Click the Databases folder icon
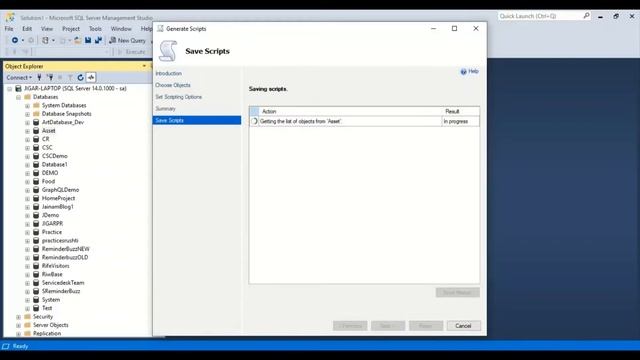Image resolution: width=640 pixels, height=360 pixels. (27, 97)
